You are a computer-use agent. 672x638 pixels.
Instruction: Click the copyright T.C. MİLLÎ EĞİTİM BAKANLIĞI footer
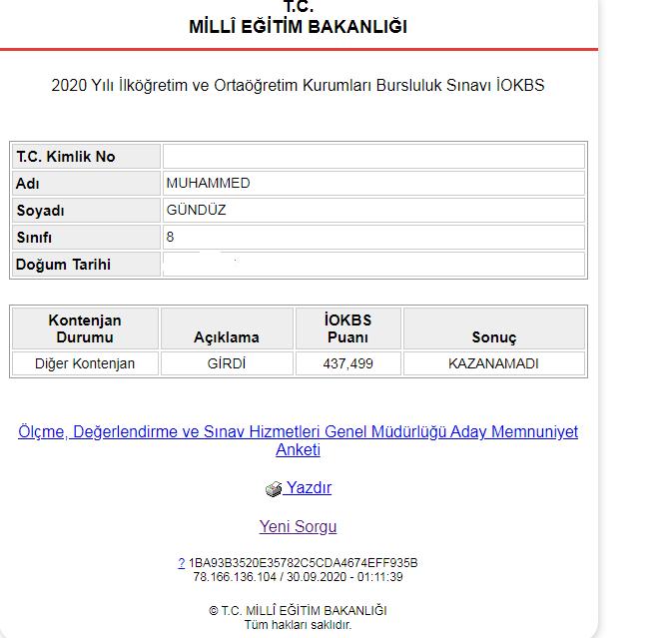(x=298, y=611)
